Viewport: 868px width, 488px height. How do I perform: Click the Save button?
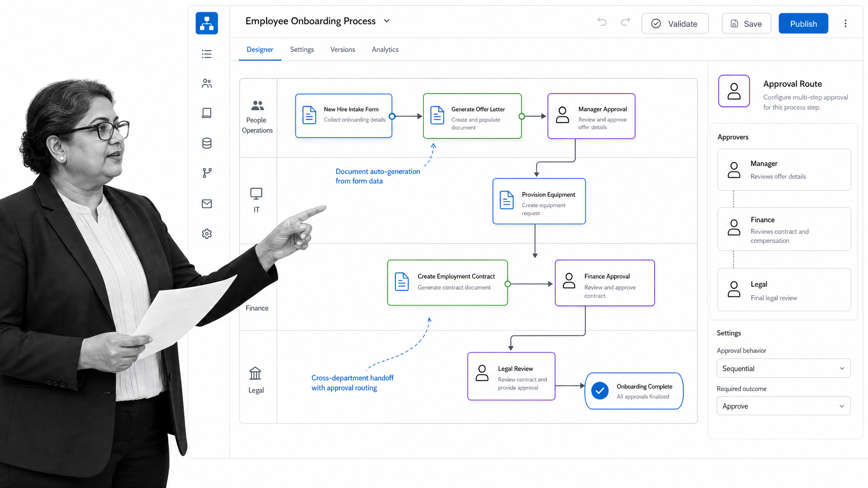tap(746, 23)
